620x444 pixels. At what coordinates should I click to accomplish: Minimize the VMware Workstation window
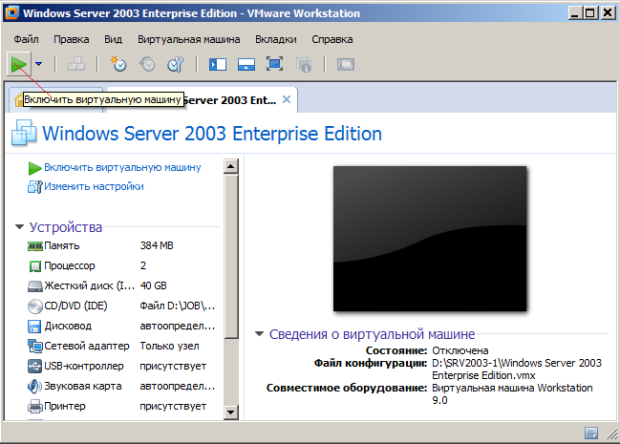575,13
